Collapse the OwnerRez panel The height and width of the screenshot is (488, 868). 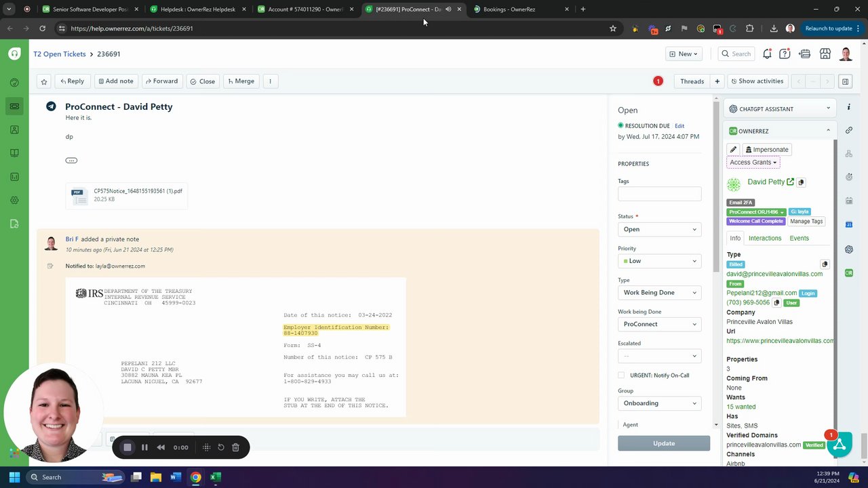click(x=828, y=131)
